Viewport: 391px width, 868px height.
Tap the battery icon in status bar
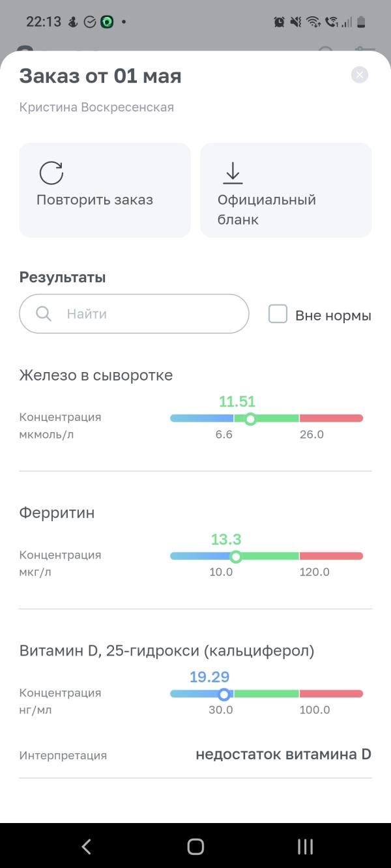(x=361, y=22)
